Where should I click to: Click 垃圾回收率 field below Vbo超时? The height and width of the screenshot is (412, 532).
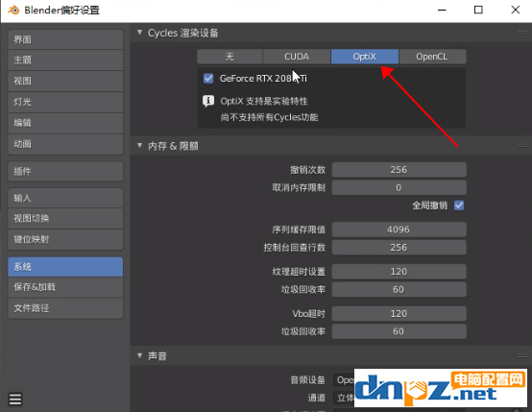click(x=399, y=331)
